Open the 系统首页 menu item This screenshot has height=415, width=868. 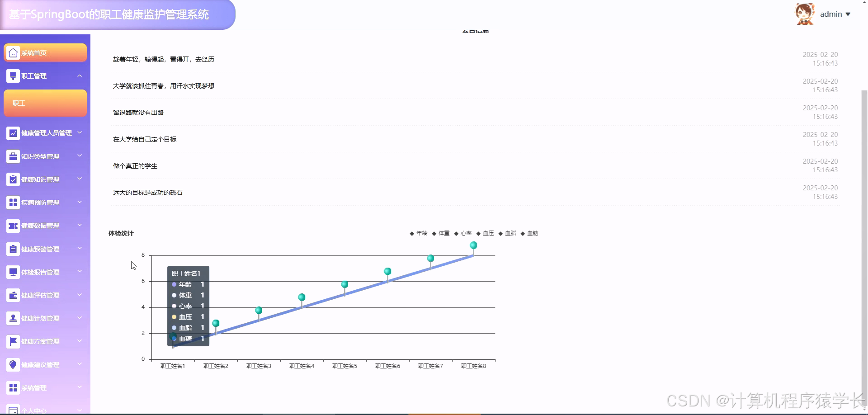point(45,53)
